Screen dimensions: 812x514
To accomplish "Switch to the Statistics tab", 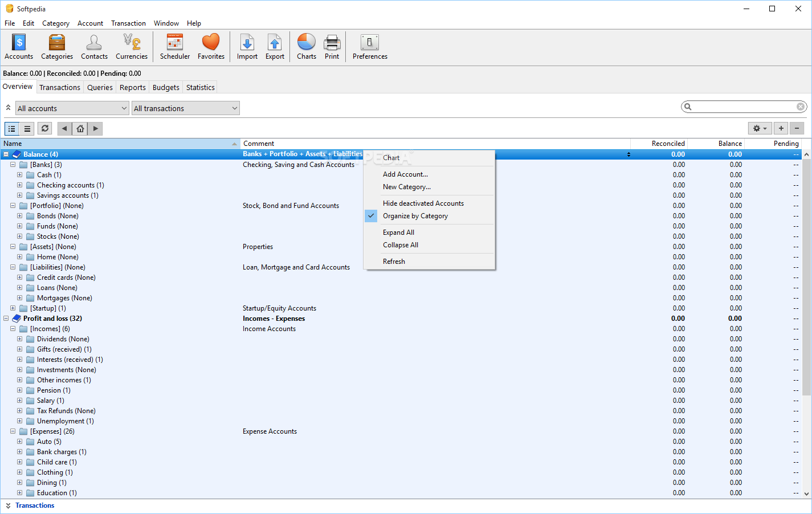I will click(201, 87).
